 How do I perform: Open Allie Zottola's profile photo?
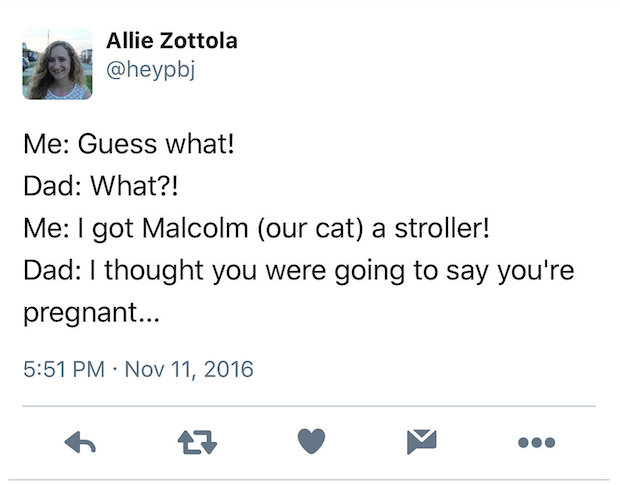pyautogui.click(x=57, y=64)
